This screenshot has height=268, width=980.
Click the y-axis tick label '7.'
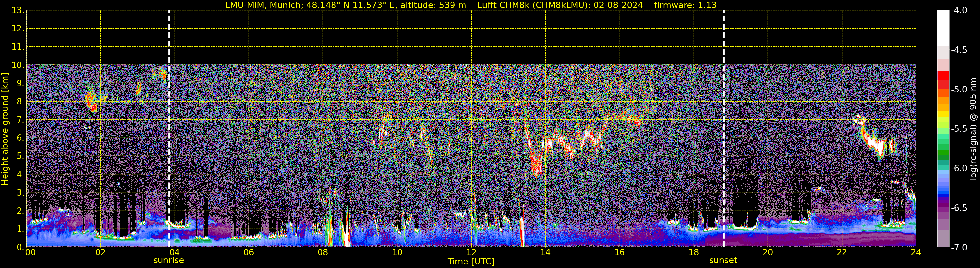(20, 120)
